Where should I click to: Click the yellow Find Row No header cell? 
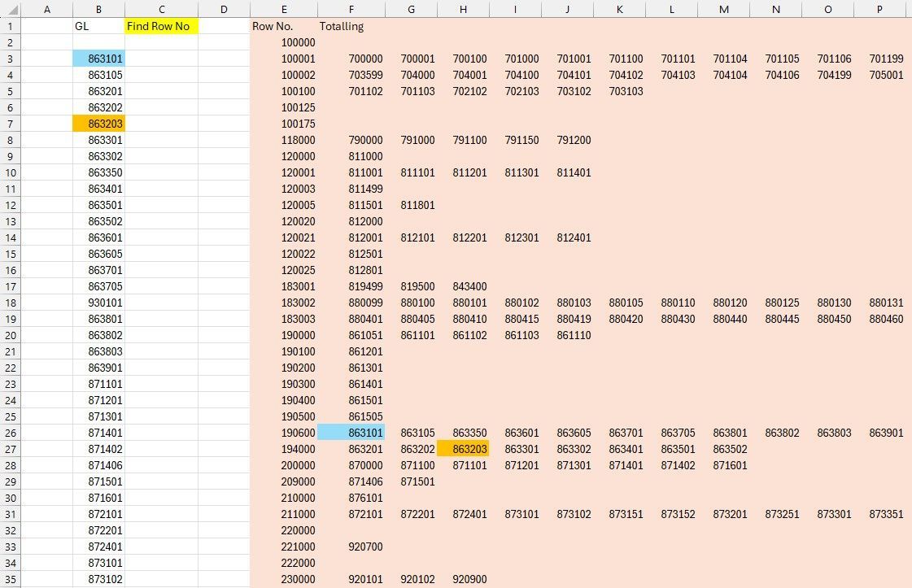[x=161, y=25]
